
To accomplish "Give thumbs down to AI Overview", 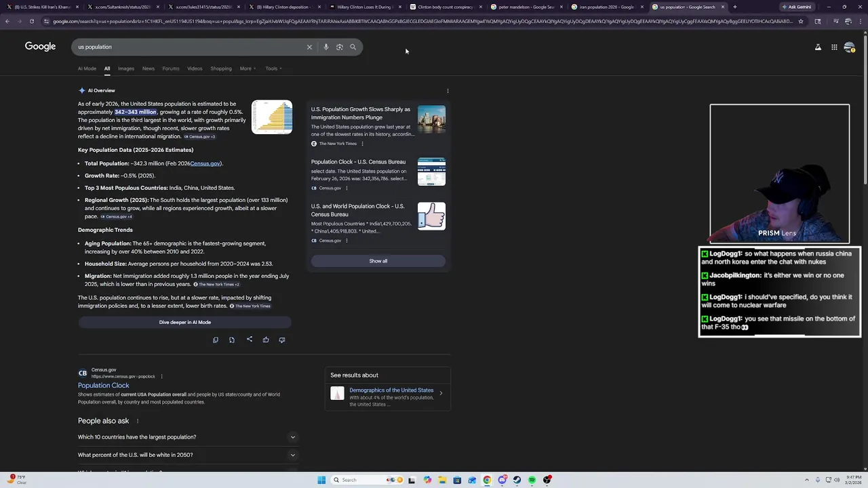I will point(282,340).
